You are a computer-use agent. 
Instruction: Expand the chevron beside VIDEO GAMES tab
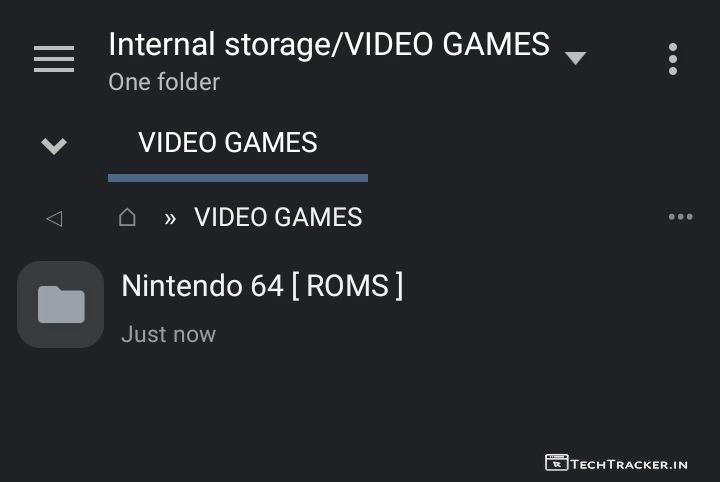[x=54, y=146]
